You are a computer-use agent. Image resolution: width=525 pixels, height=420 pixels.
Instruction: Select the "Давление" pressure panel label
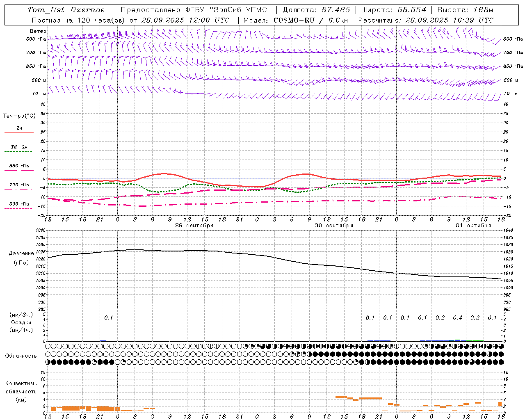point(21,253)
